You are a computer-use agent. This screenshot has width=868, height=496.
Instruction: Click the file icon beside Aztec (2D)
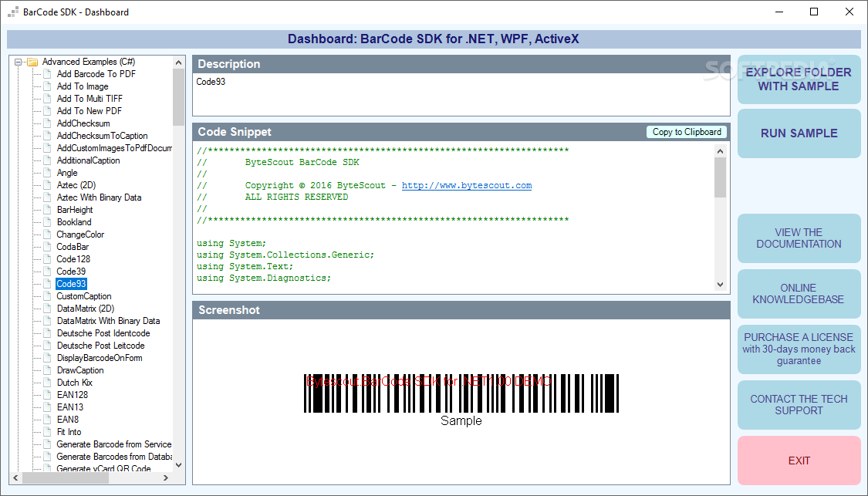pos(48,185)
